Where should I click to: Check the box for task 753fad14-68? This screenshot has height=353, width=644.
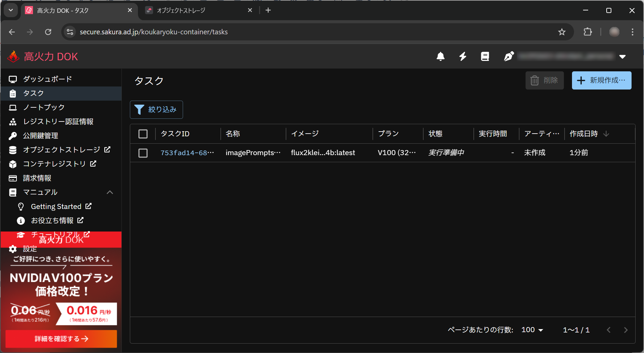143,153
